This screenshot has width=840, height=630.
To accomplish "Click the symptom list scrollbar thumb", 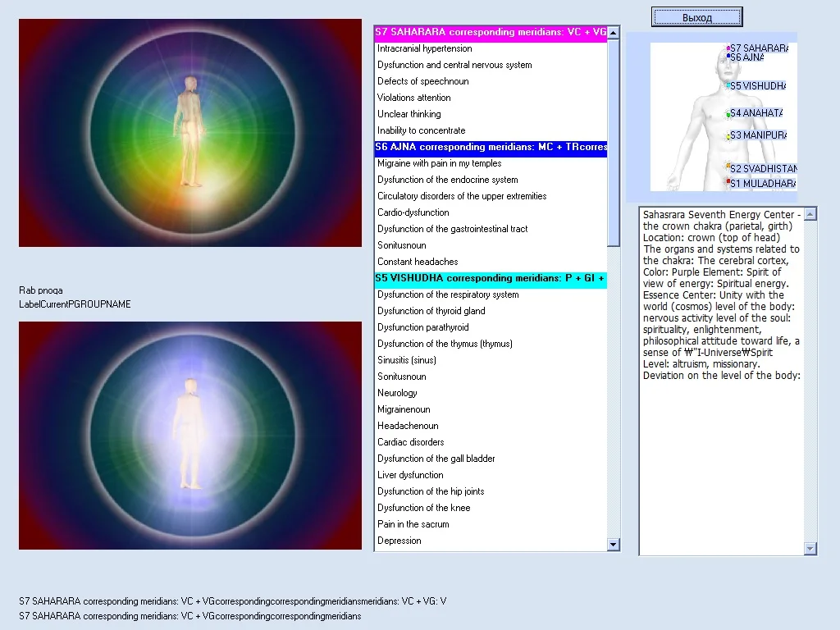I will [614, 143].
